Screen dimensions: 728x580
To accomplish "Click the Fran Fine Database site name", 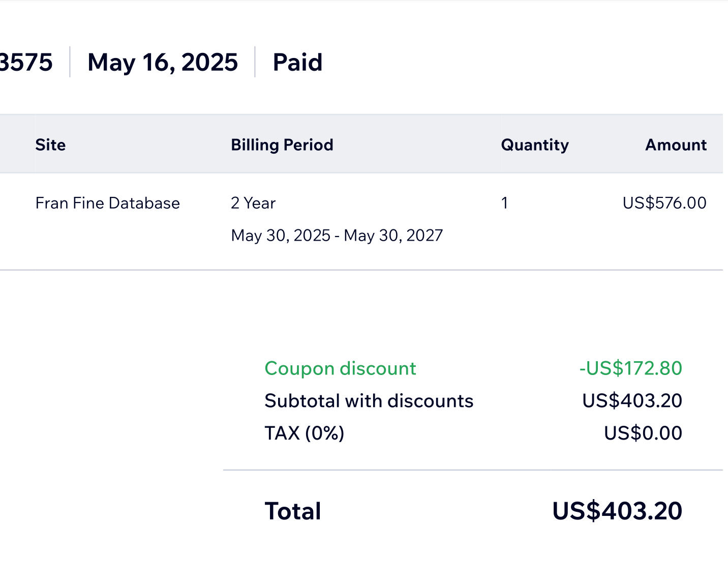I will 108,203.
